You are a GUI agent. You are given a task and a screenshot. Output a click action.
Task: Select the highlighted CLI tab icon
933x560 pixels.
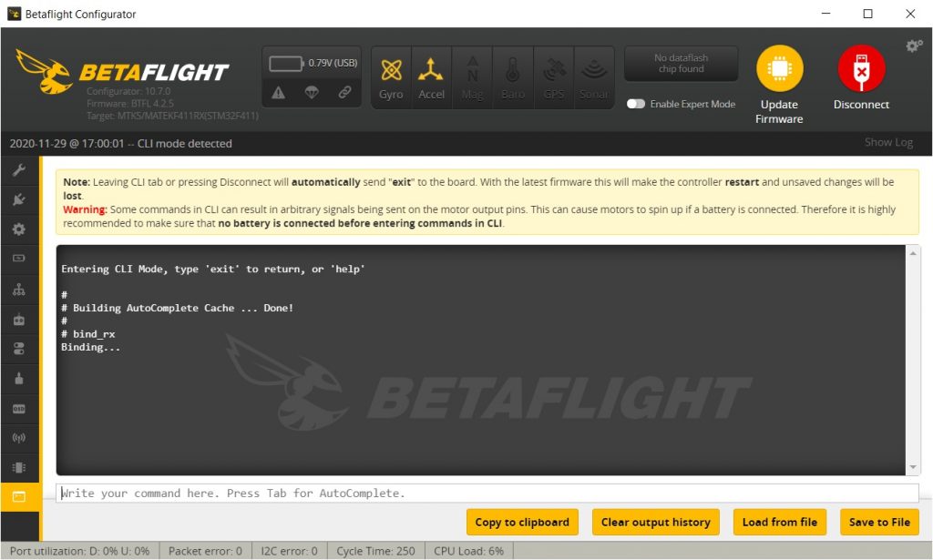tap(19, 496)
